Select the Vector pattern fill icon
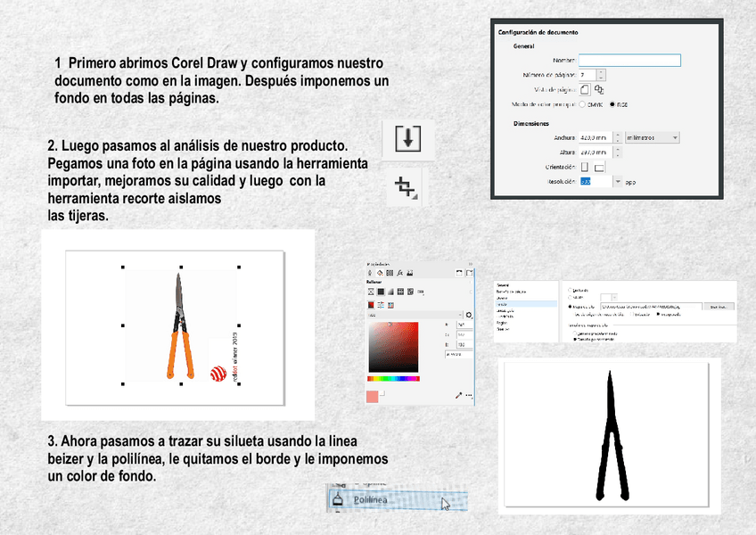756x535 pixels. [x=400, y=292]
